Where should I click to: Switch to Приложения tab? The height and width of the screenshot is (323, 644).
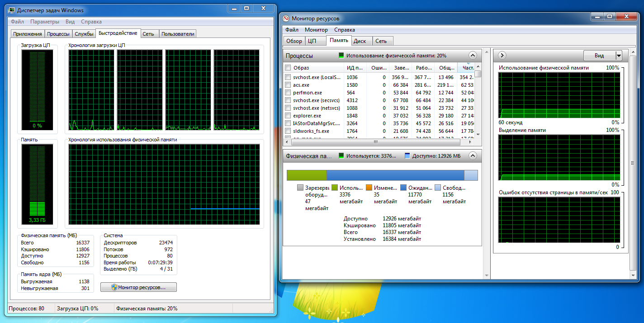(x=28, y=34)
